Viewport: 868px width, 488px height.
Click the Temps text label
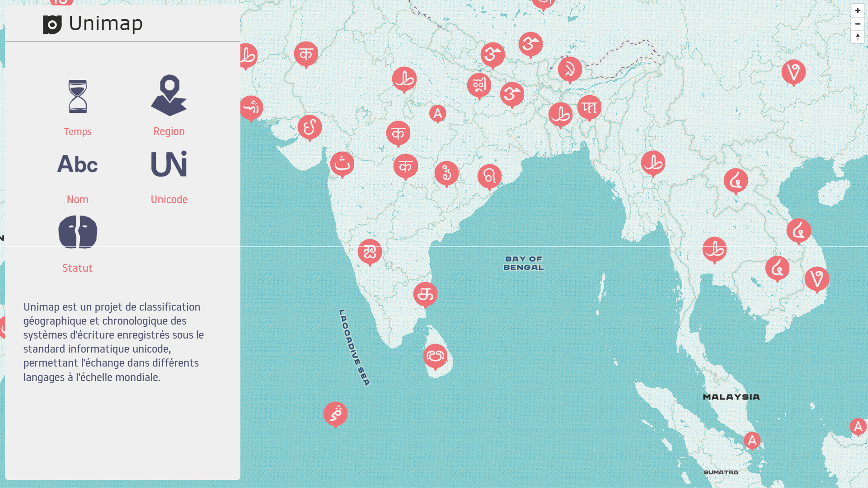click(x=78, y=131)
